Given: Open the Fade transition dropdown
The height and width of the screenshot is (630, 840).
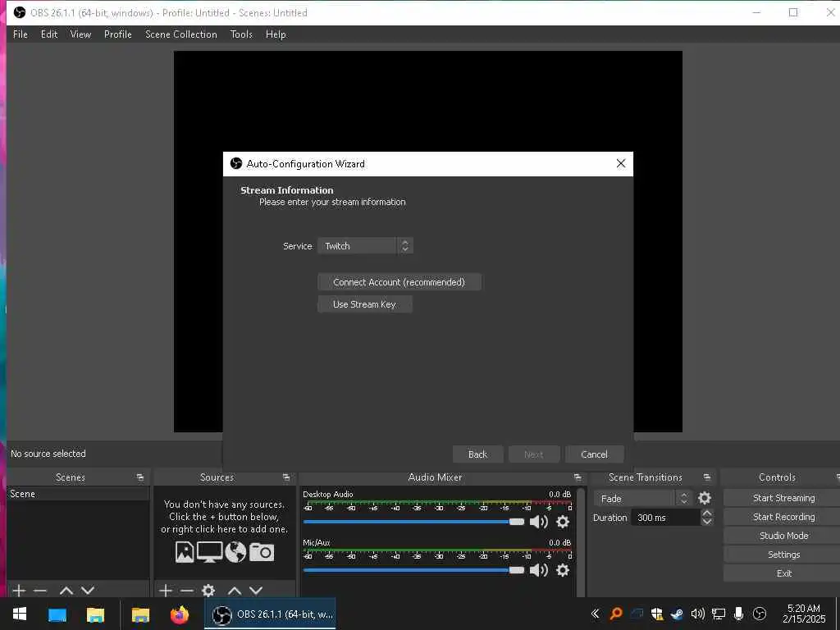Looking at the screenshot, I should click(x=641, y=499).
